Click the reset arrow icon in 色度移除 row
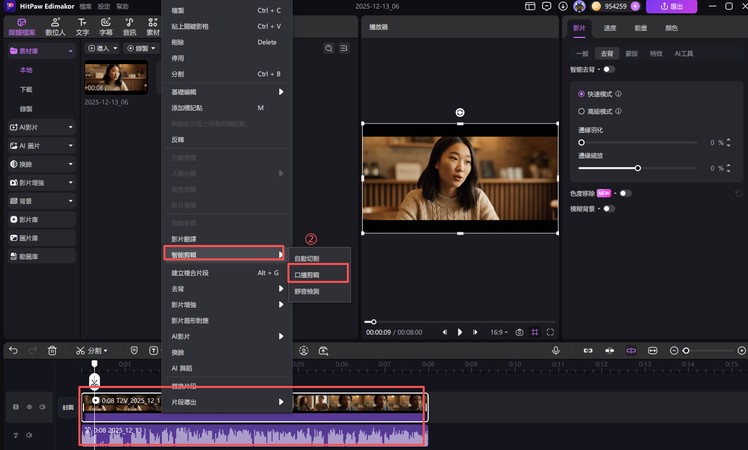 point(738,193)
